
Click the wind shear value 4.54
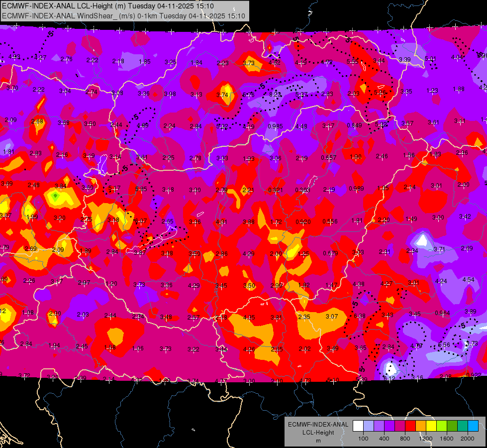469,279
